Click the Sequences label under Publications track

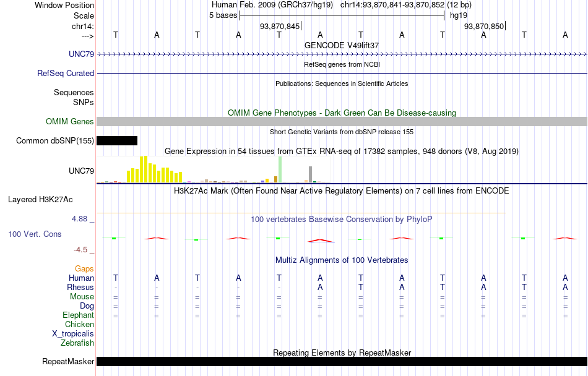74,93
